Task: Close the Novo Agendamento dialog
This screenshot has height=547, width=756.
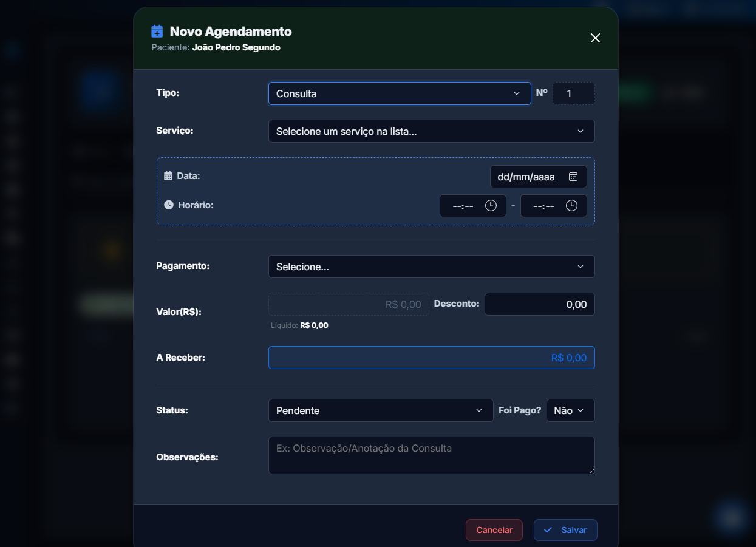Action: (x=595, y=38)
